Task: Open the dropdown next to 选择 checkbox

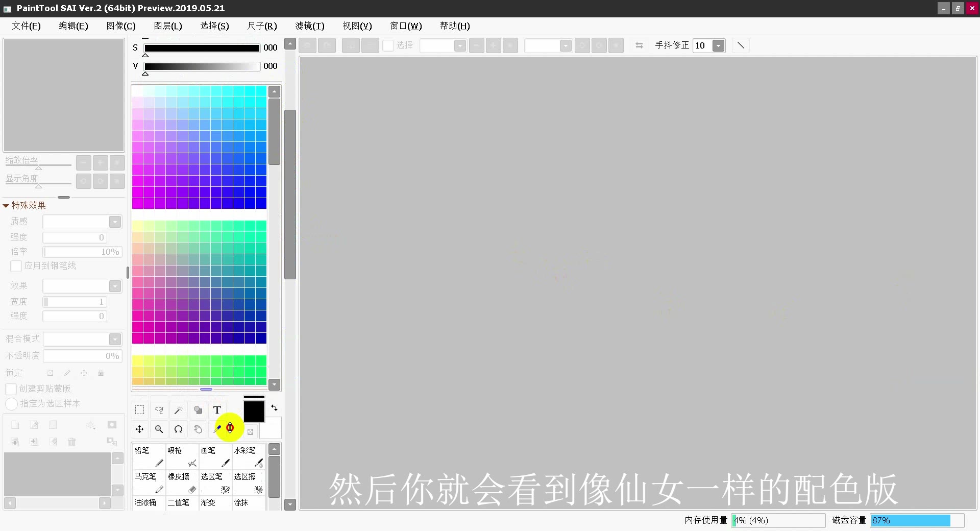Action: (460, 45)
